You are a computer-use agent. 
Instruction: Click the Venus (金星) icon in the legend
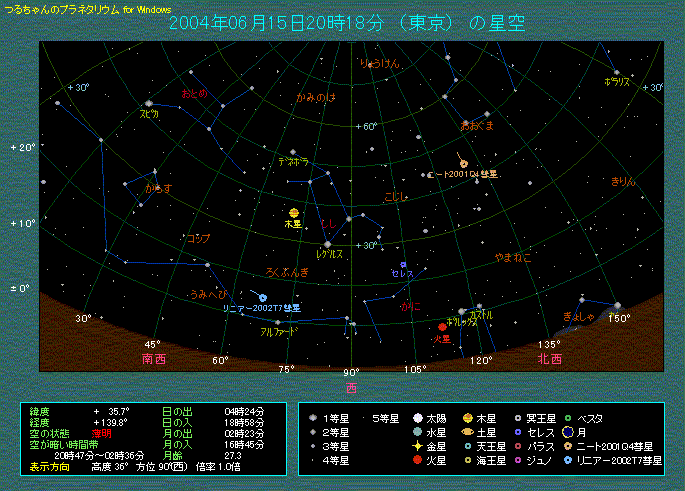coord(418,446)
